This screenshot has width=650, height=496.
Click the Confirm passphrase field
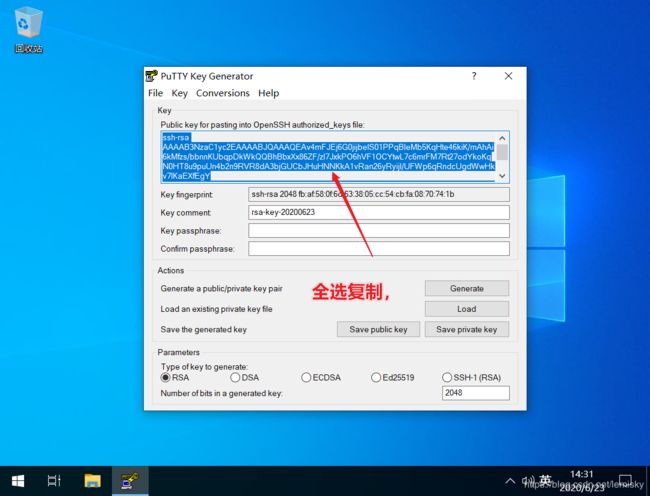pos(379,249)
